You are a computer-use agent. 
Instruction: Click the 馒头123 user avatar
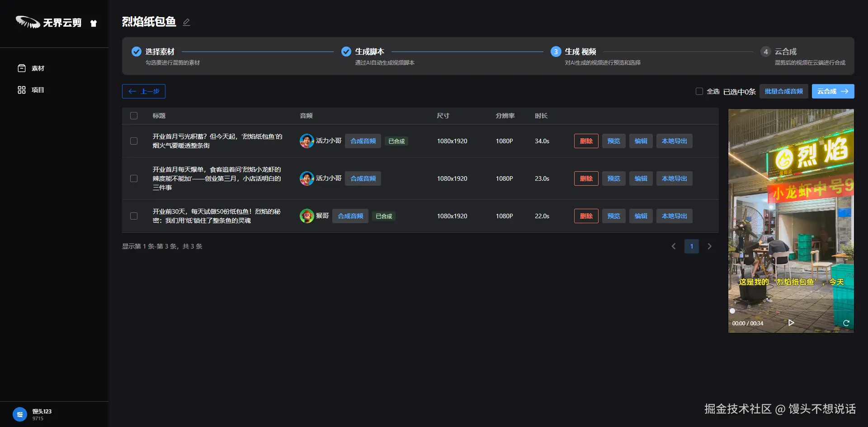[20, 414]
